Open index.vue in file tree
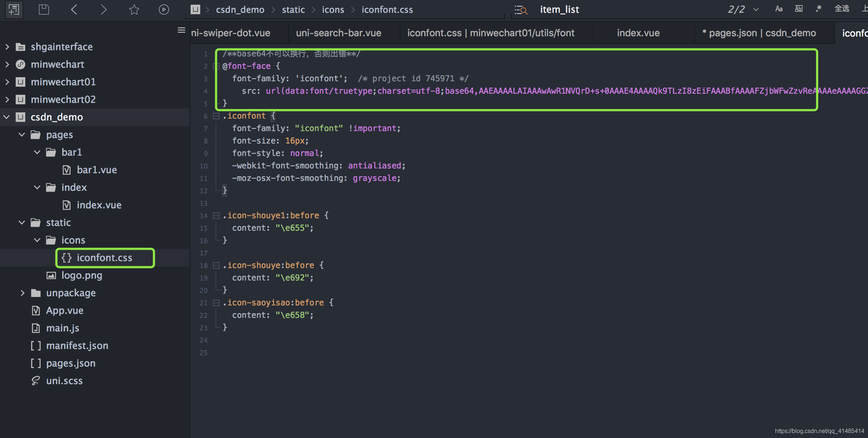 [99, 205]
